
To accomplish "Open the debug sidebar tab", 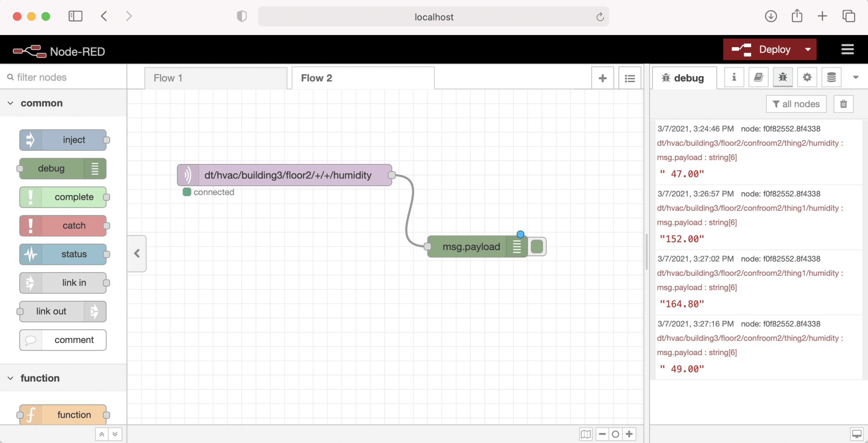I will [x=684, y=78].
